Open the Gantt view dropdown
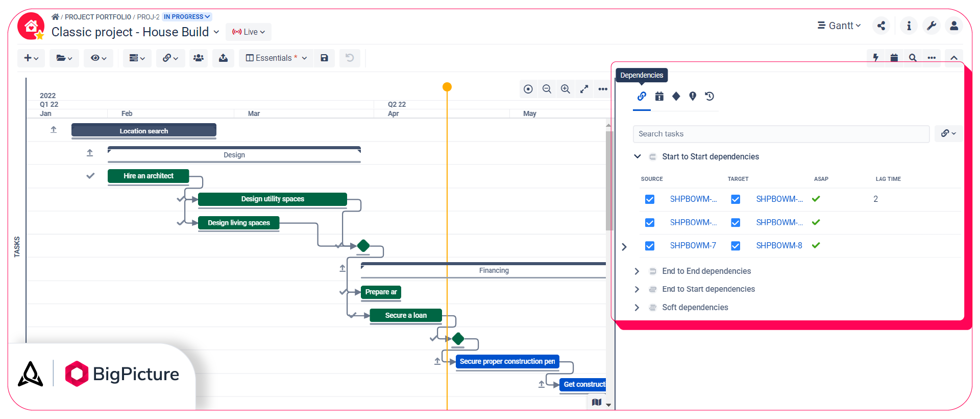This screenshot has height=419, width=980. pos(840,26)
